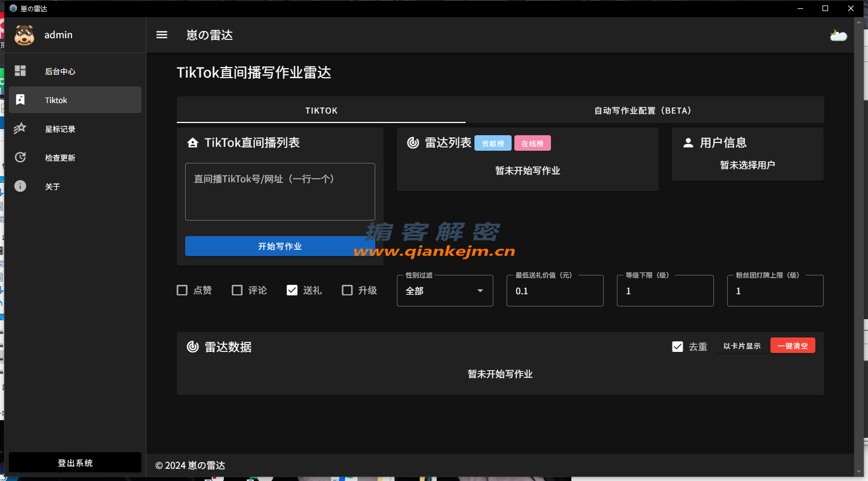This screenshot has height=481, width=868.
Task: Click the 后台中心 dashboard icon
Action: coord(21,71)
